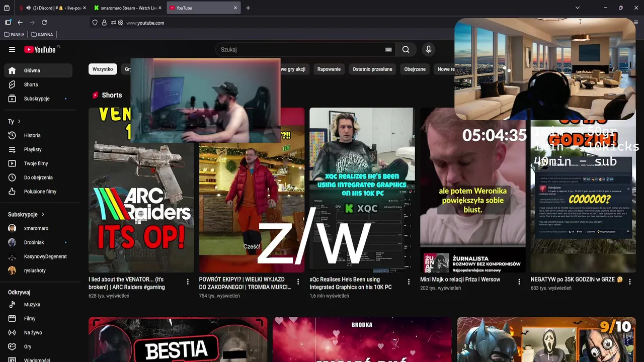Open options menu for Mini Majk short
Viewport: 644px width, 362px height.
pyautogui.click(x=519, y=282)
